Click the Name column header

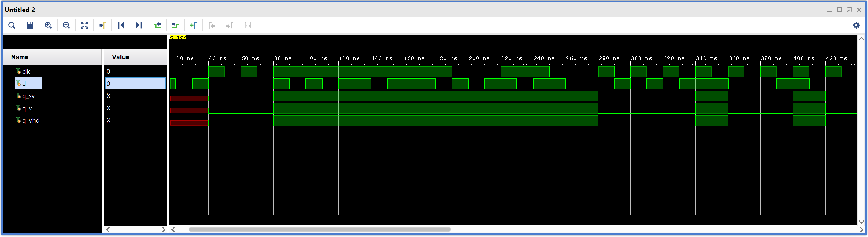pyautogui.click(x=20, y=57)
